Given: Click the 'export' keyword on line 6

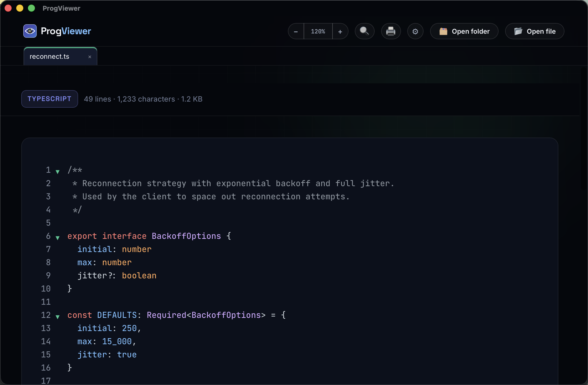Looking at the screenshot, I should click(x=82, y=236).
